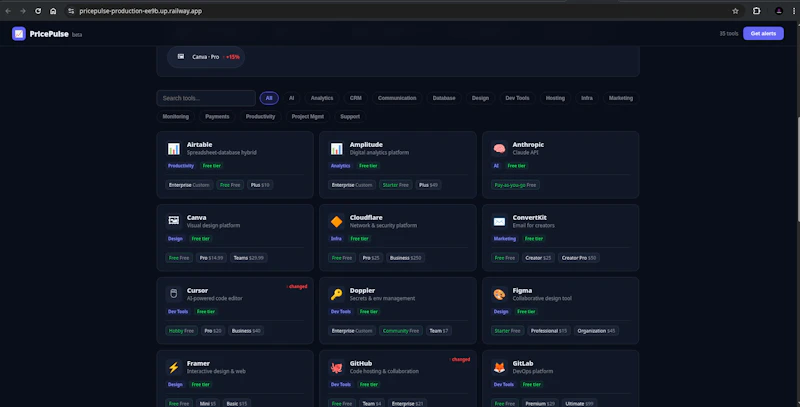
Task: Click the 35 tools counter text
Action: pos(729,34)
